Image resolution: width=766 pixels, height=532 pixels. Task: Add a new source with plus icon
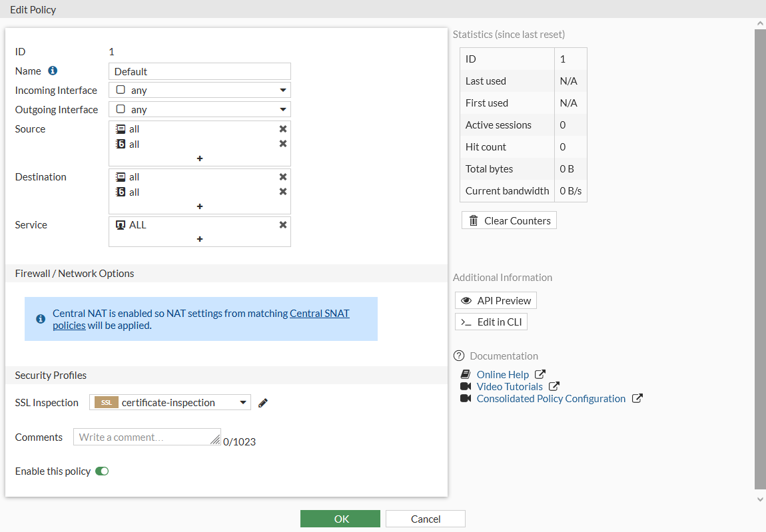coord(200,158)
